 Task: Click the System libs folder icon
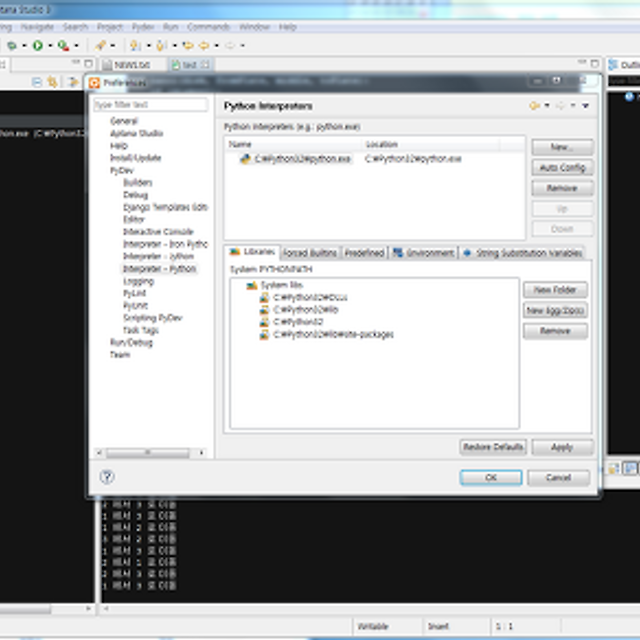tap(251, 285)
